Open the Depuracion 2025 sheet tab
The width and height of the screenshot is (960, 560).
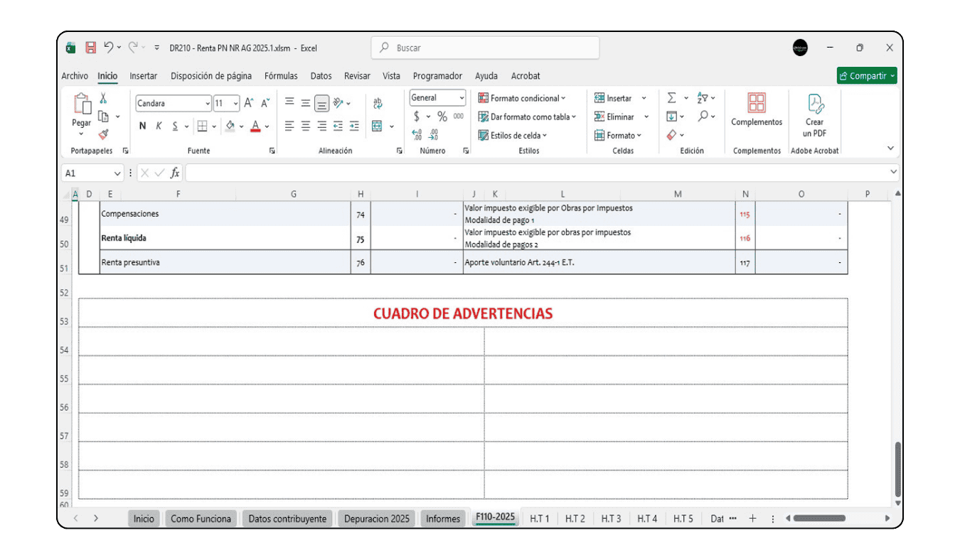coord(375,518)
